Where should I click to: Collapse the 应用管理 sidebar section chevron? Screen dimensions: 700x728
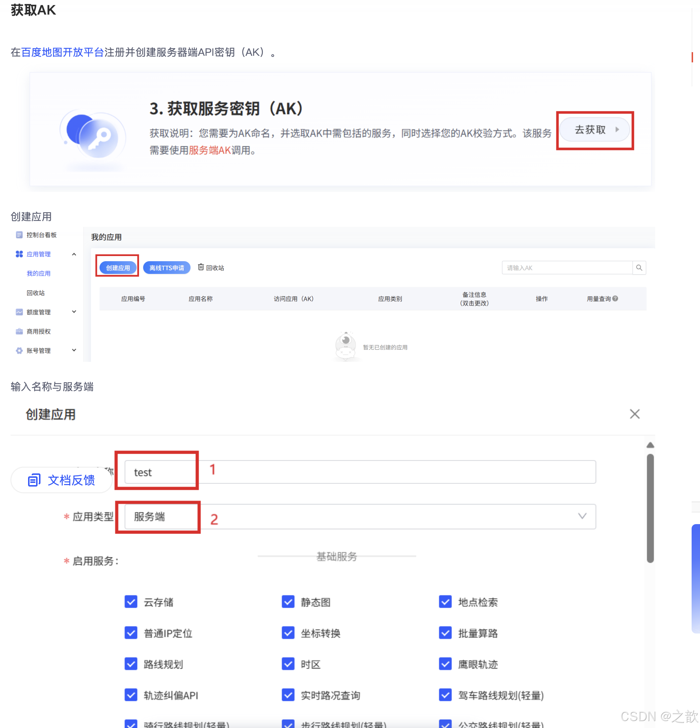74,254
